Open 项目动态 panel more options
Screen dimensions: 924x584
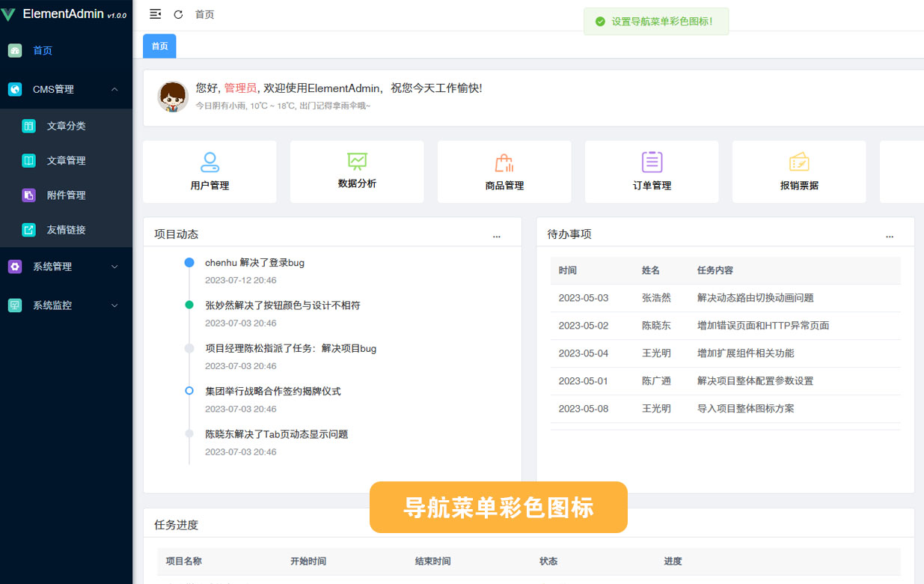(x=497, y=235)
